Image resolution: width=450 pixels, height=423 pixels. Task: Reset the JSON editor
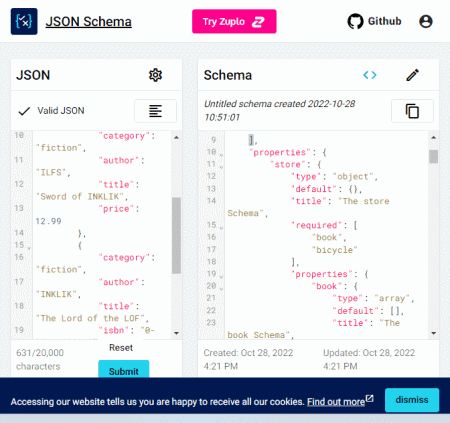tap(121, 348)
